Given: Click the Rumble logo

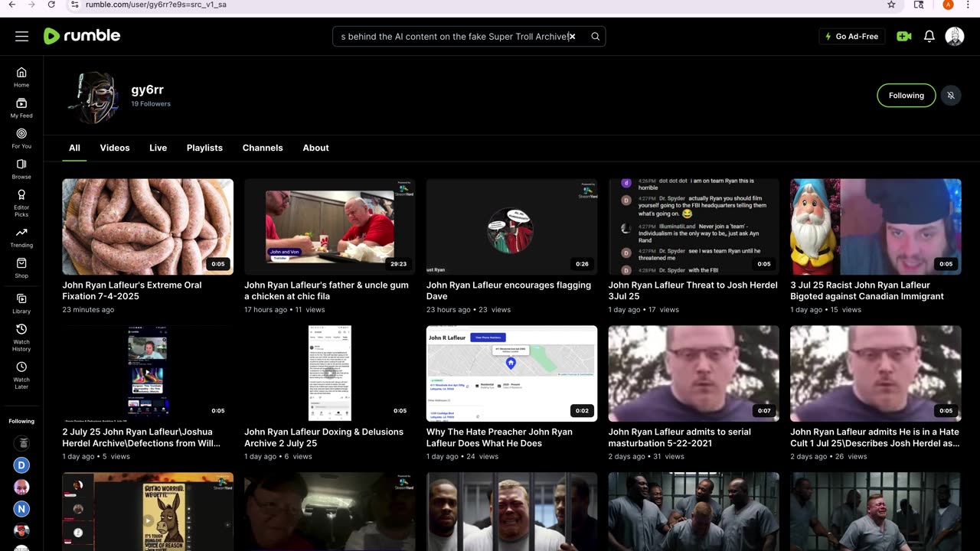Looking at the screenshot, I should [x=82, y=36].
